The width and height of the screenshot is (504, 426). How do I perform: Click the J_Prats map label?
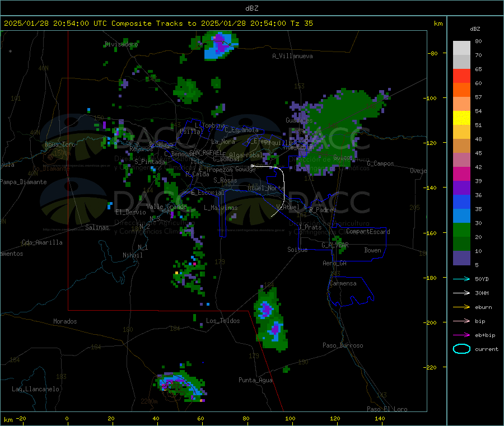(310, 227)
